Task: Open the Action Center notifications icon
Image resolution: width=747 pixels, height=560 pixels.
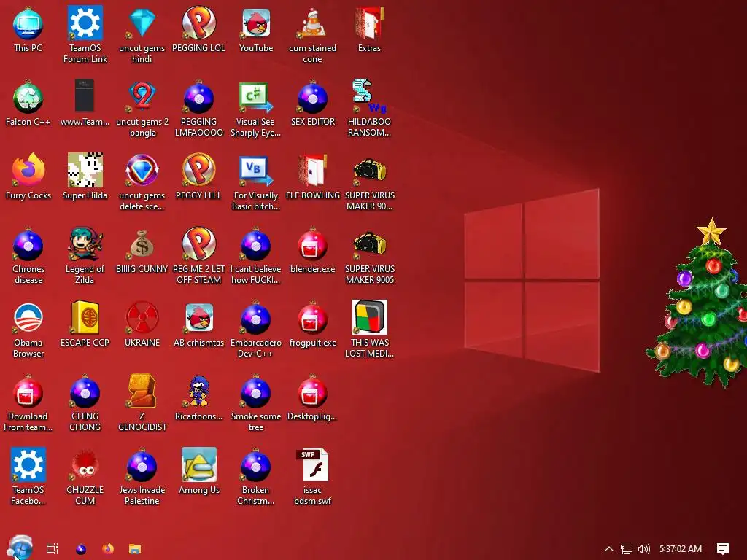Action: coord(723,549)
